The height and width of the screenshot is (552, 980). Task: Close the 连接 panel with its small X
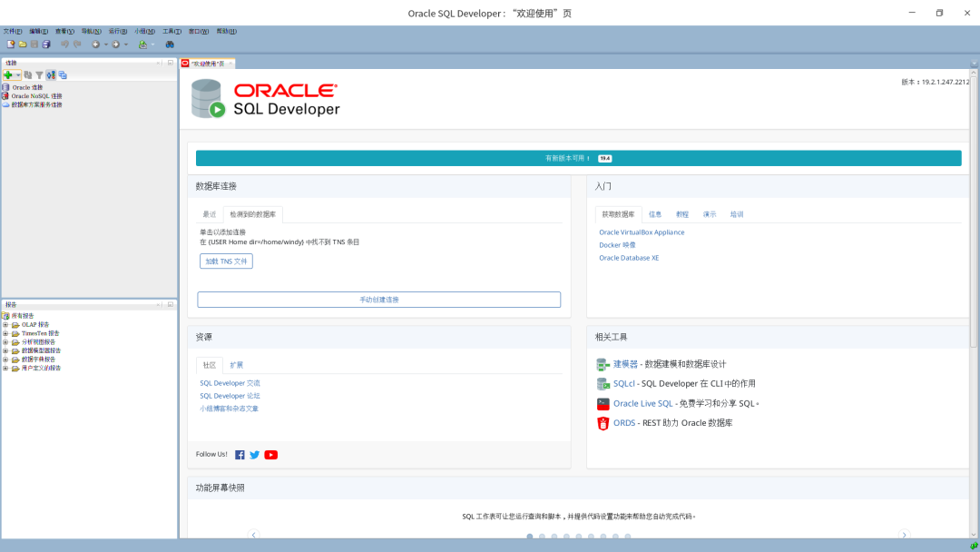pyautogui.click(x=159, y=63)
